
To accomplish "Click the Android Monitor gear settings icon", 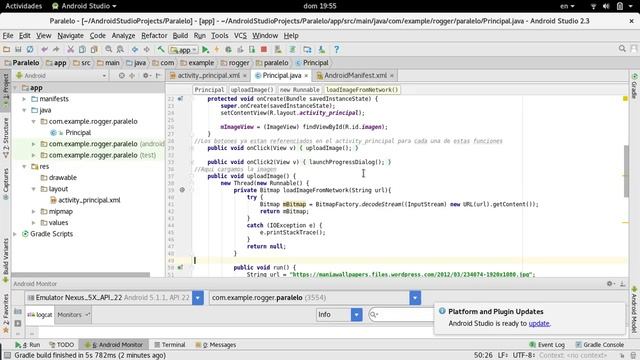I will point(610,283).
